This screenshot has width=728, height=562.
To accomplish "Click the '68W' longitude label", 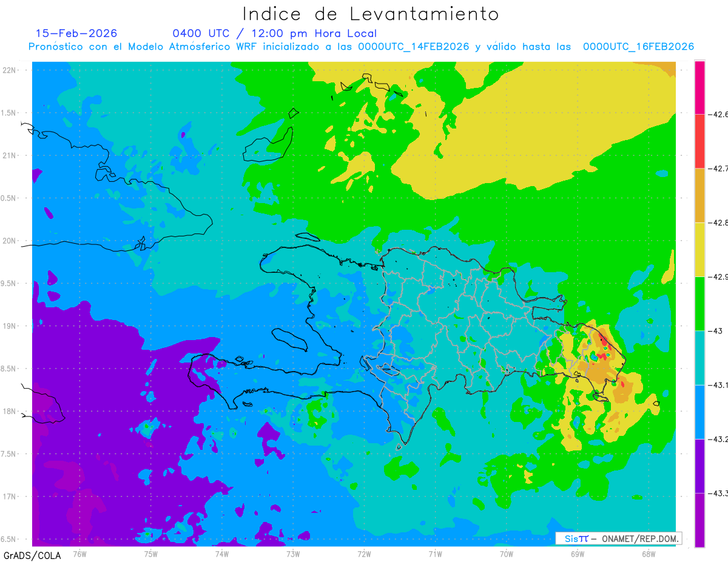I will 649,554.
